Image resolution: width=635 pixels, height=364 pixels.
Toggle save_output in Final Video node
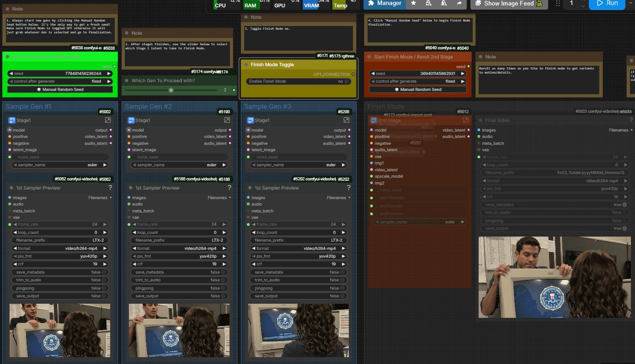(624, 228)
